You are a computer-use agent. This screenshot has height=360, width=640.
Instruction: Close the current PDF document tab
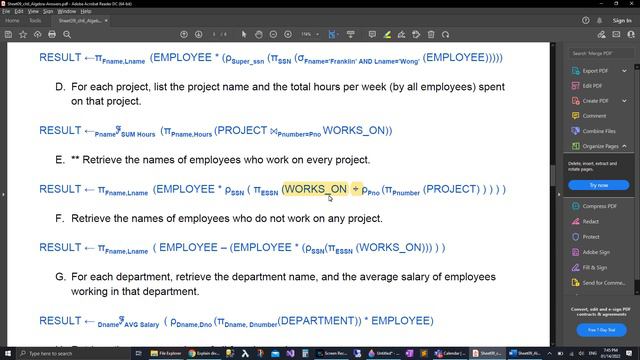106,20
